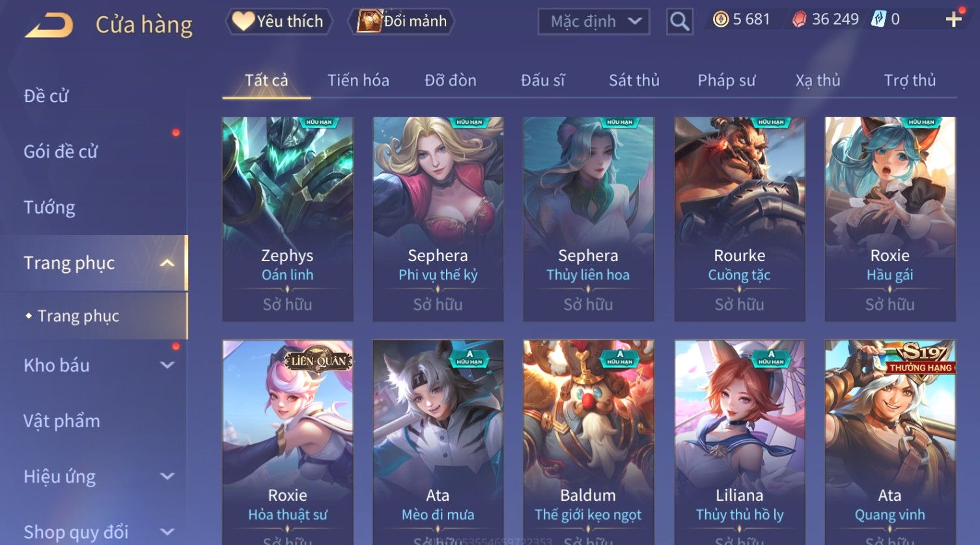
Task: Tap the blue voucher currency icon
Action: click(x=878, y=20)
